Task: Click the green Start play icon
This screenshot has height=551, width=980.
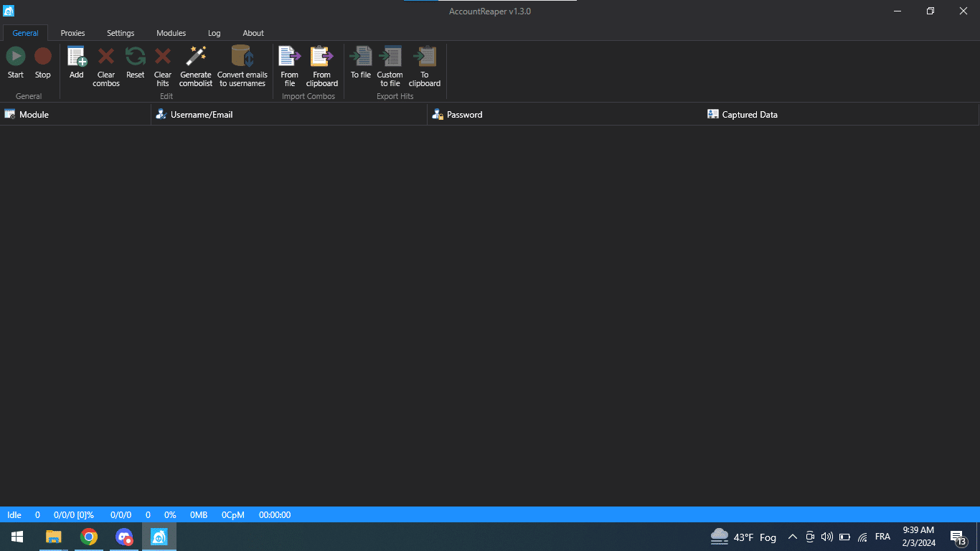Action: pyautogui.click(x=16, y=56)
